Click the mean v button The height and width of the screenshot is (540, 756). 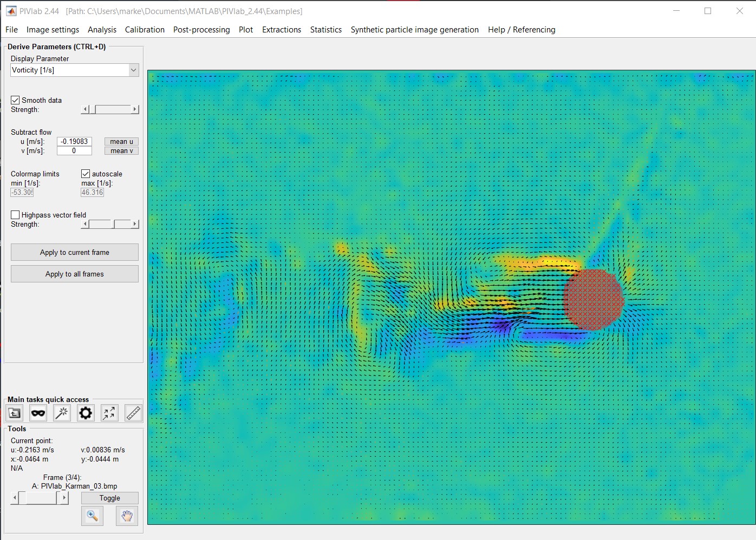tap(121, 151)
